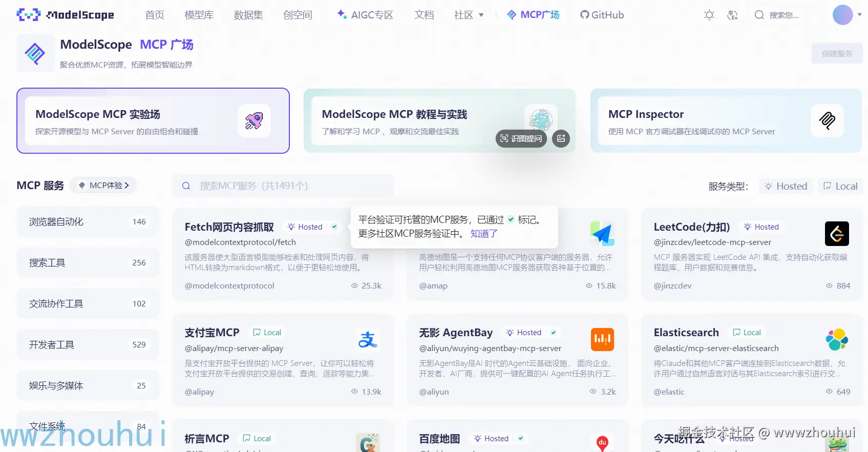868x452 pixels.
Task: Open the 析言MCP service card
Action: point(283,436)
